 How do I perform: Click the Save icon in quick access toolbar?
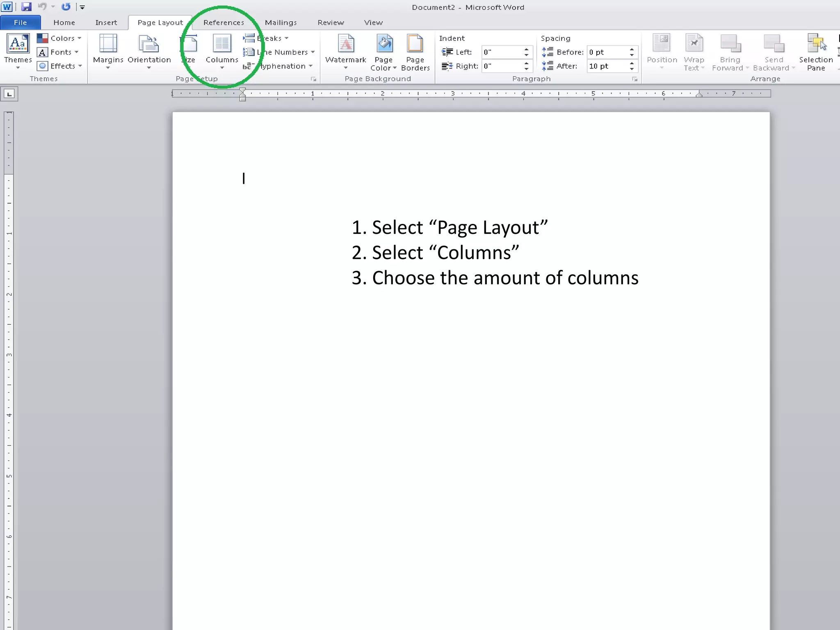click(x=26, y=7)
